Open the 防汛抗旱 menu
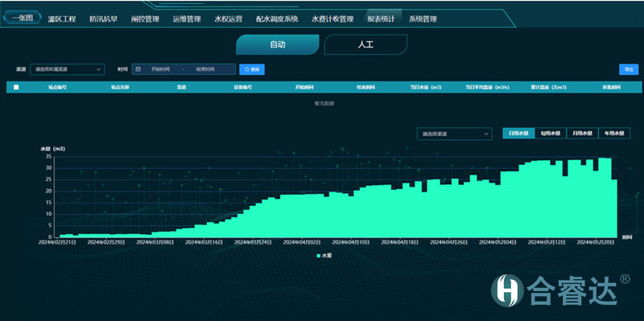This screenshot has height=321, width=644. pyautogui.click(x=104, y=19)
